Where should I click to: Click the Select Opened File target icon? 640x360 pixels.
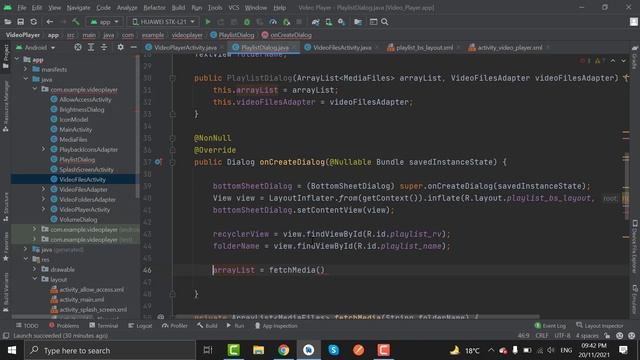(78, 47)
